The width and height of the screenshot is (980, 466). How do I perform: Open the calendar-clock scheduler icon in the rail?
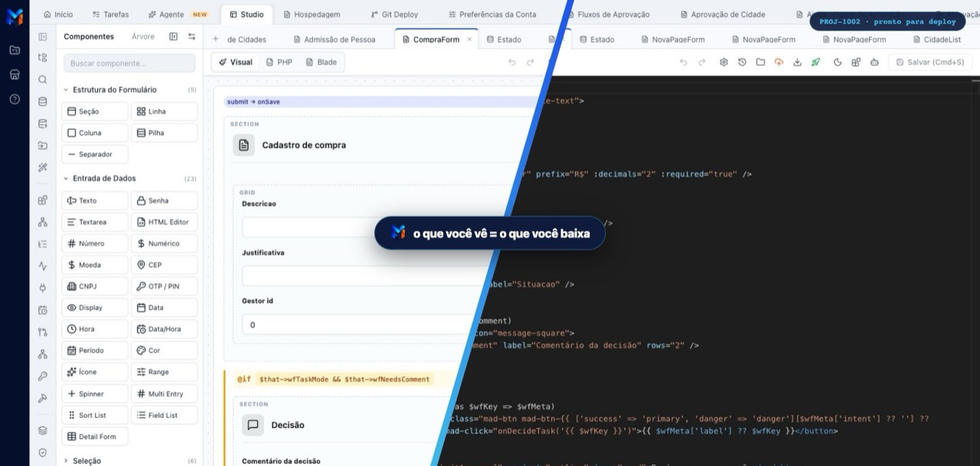(43, 311)
